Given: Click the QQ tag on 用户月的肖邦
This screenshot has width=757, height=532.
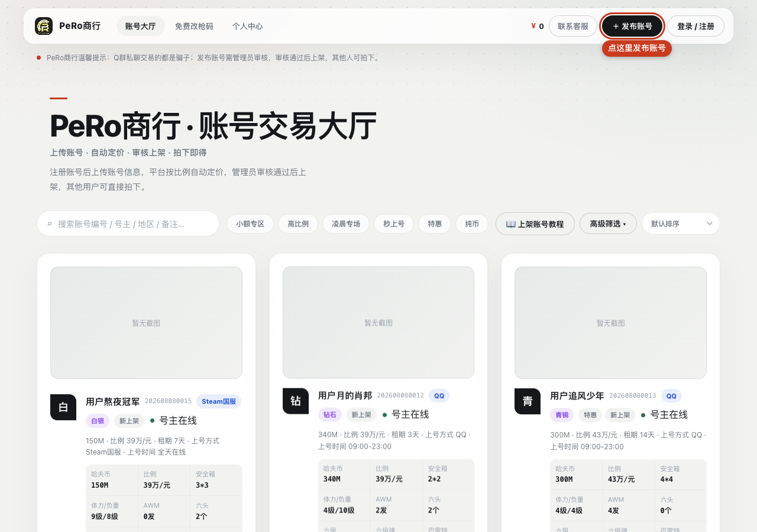Looking at the screenshot, I should tap(439, 395).
